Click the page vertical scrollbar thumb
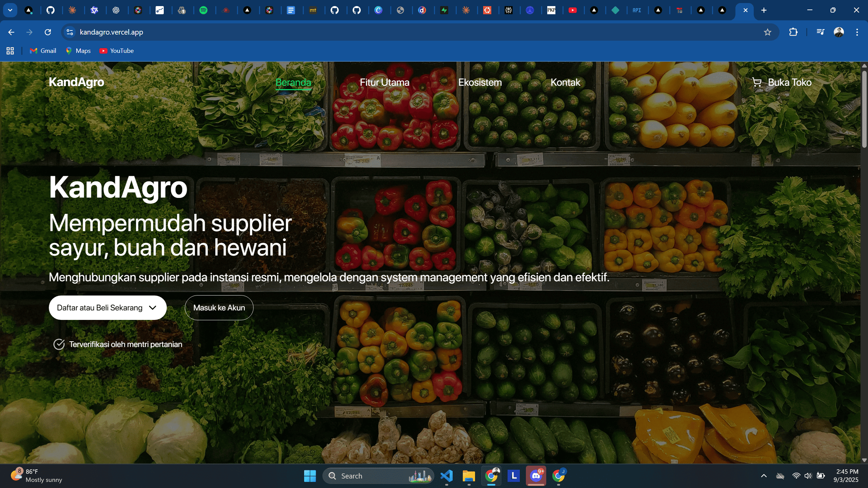868x488 pixels. pos(864,108)
